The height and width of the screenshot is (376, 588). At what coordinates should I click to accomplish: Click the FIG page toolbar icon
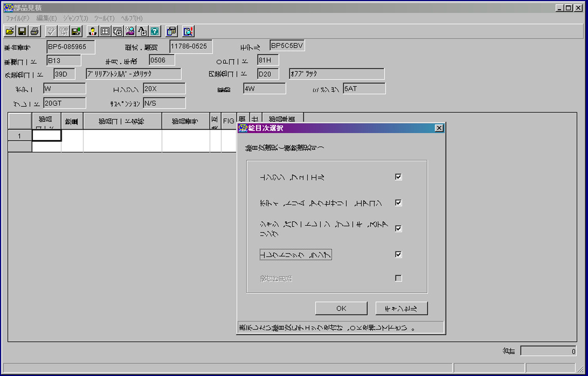(117, 32)
